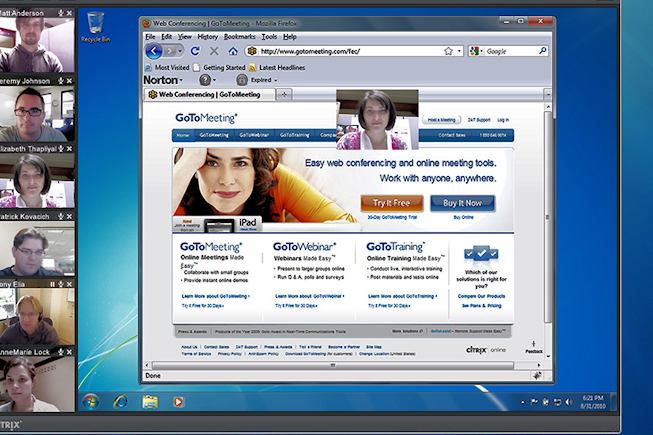Open a new tab with plus button
Viewport: 653px width, 435px height.
coord(284,94)
